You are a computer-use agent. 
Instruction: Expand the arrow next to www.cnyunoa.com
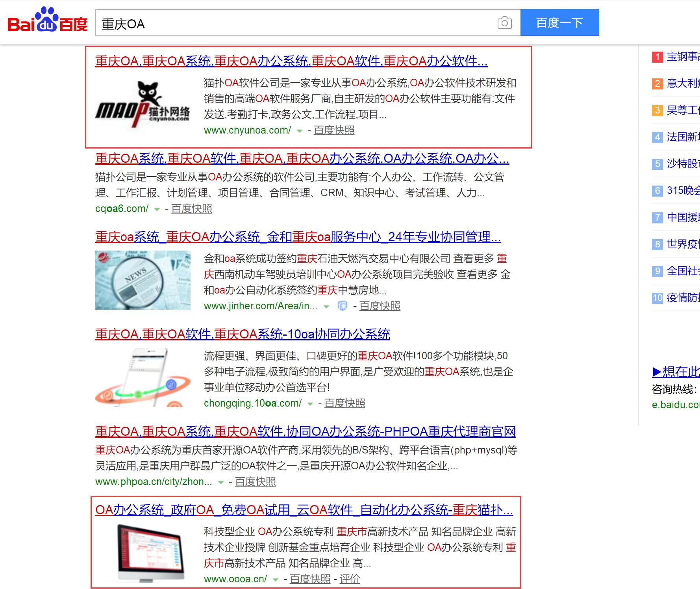tap(300, 131)
